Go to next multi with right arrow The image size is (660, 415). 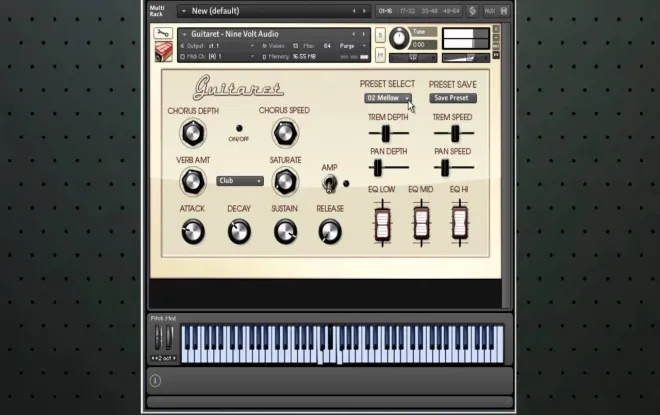point(365,11)
